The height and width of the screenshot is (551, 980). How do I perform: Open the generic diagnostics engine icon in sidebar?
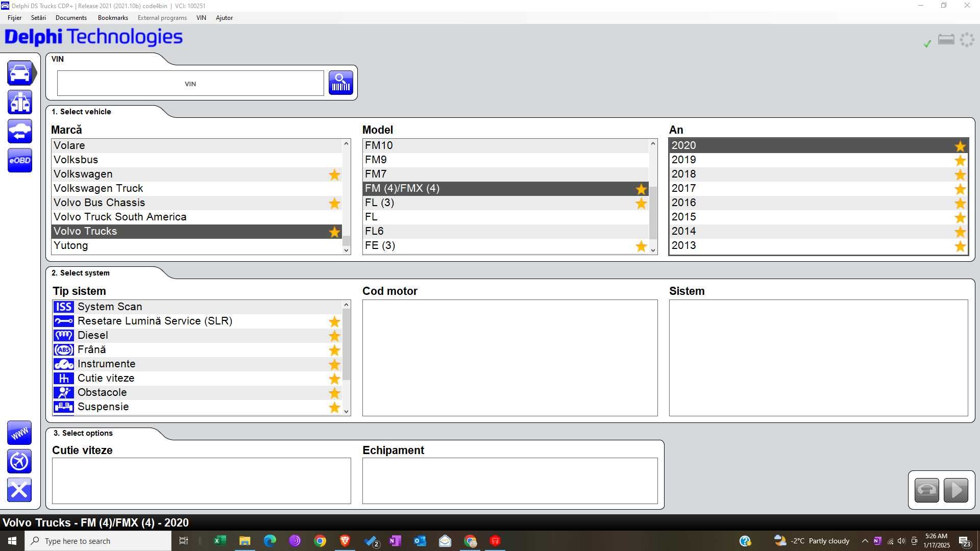(x=20, y=103)
